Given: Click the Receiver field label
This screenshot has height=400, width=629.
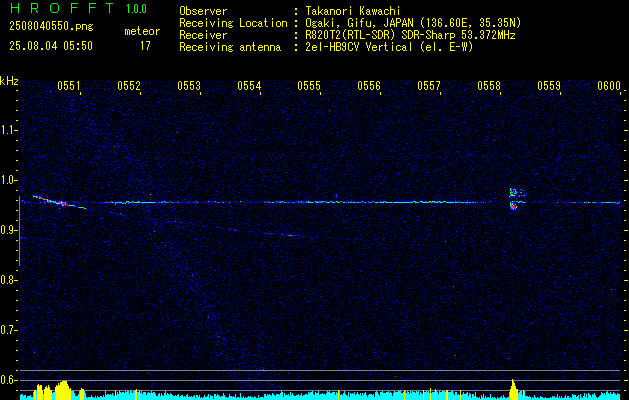Looking at the screenshot, I should click(x=203, y=35).
